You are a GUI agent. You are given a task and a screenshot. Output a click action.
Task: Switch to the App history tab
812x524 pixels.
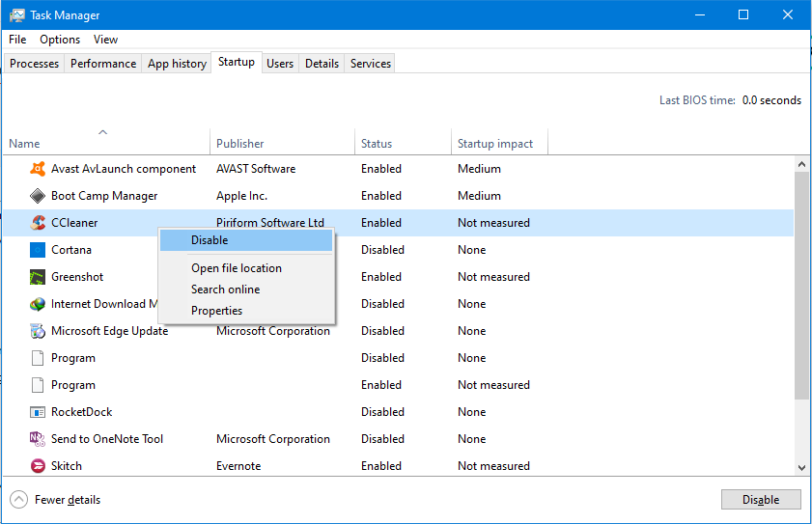(177, 63)
